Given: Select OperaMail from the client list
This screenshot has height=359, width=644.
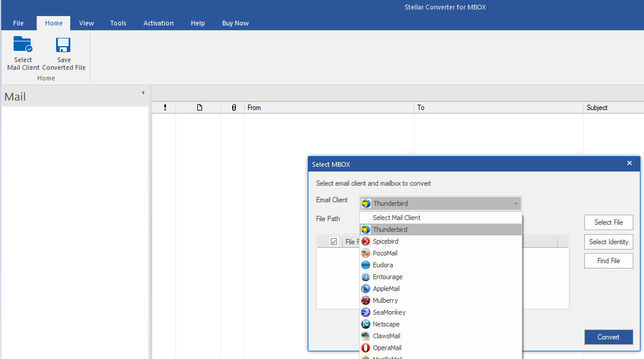Looking at the screenshot, I should (x=441, y=348).
